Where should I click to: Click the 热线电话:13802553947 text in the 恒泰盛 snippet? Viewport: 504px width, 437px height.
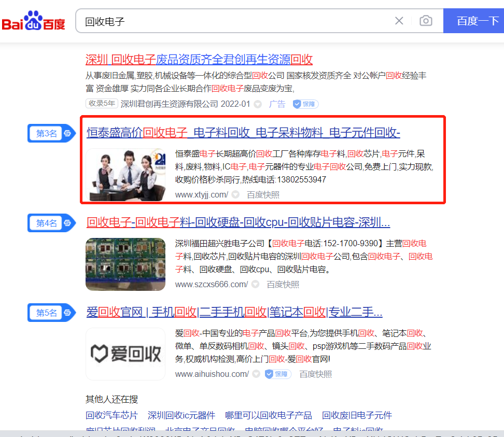coord(284,179)
